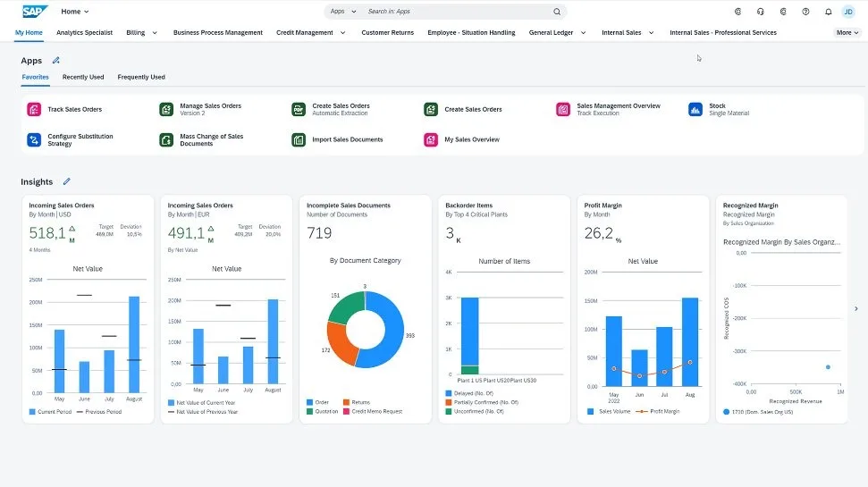The height and width of the screenshot is (487, 868).
Task: Click Order legend color swatch
Action: click(309, 402)
